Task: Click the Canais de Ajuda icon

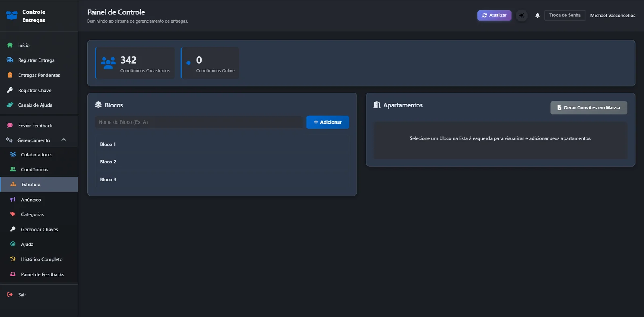Action: [x=10, y=105]
